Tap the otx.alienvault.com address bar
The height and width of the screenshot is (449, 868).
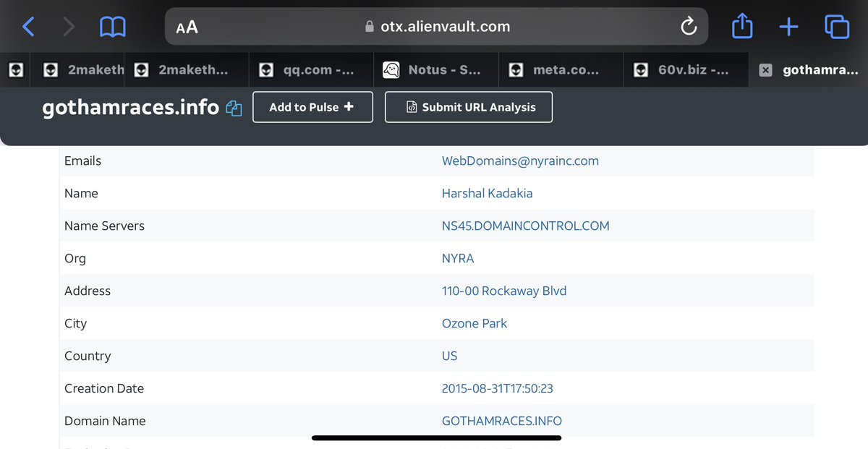coord(438,27)
